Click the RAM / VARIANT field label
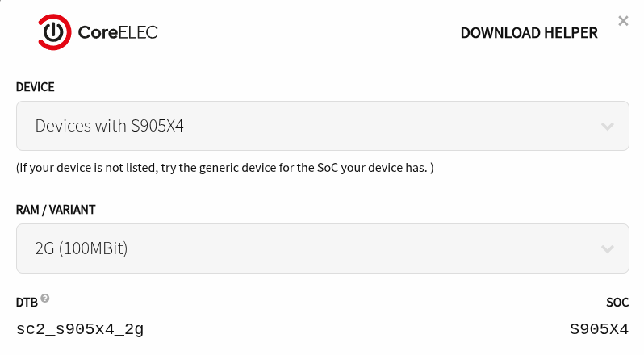 tap(56, 210)
